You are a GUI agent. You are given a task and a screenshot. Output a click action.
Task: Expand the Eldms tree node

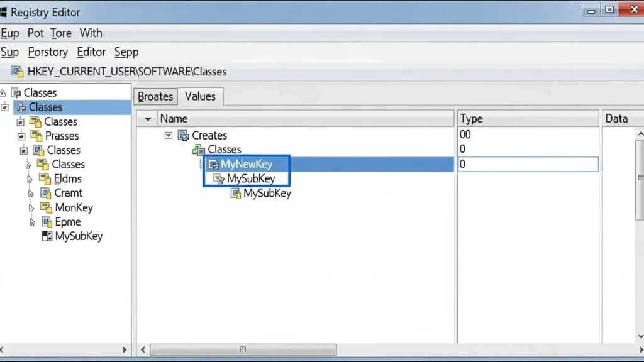28,179
